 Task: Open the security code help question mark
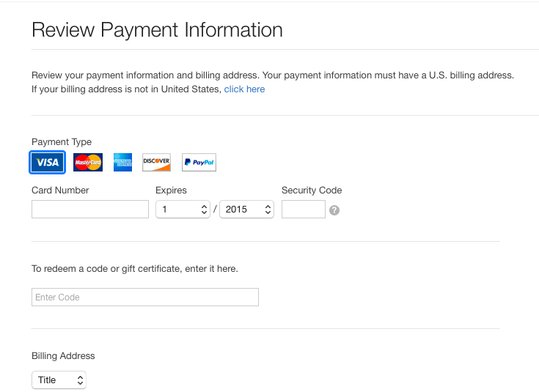pyautogui.click(x=334, y=210)
